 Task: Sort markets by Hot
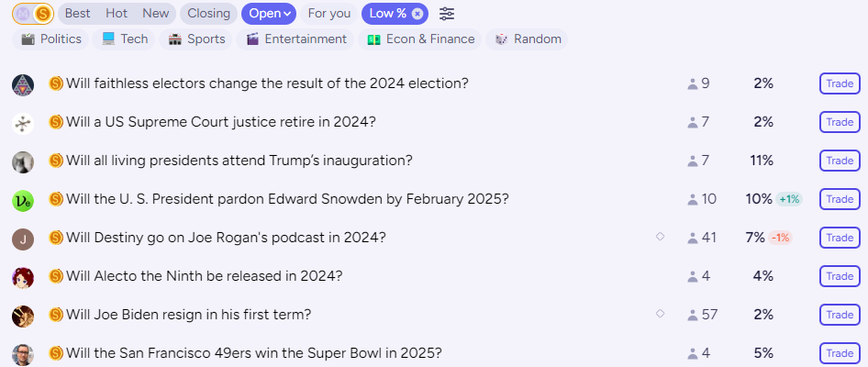pos(117,14)
